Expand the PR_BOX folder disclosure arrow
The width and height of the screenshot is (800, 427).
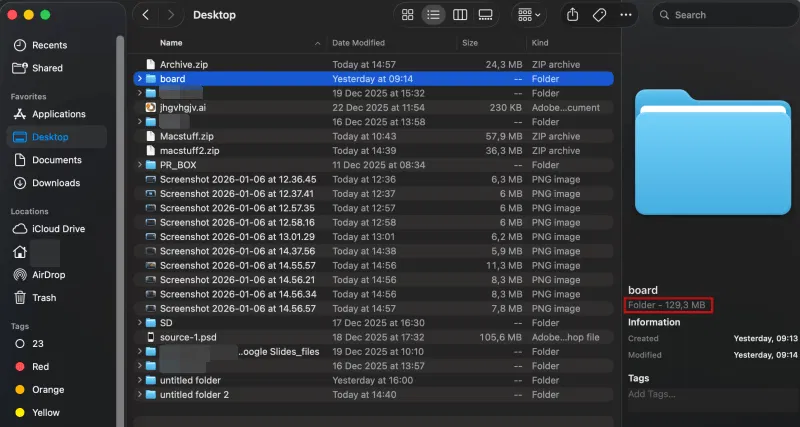(139, 165)
